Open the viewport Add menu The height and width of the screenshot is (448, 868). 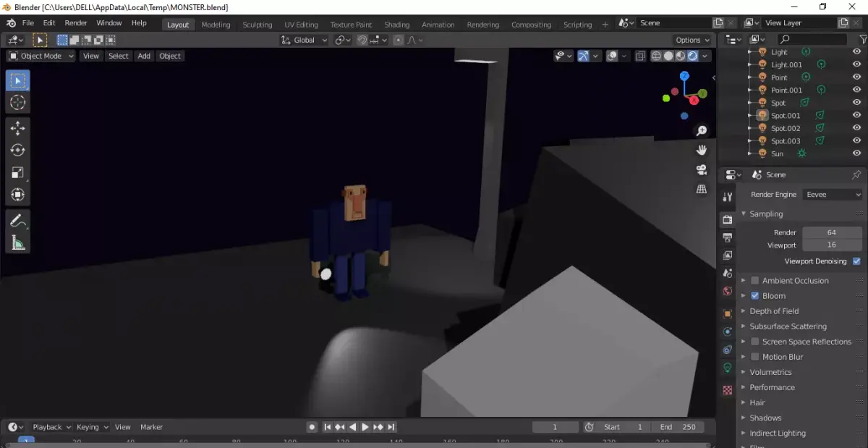[x=144, y=56]
